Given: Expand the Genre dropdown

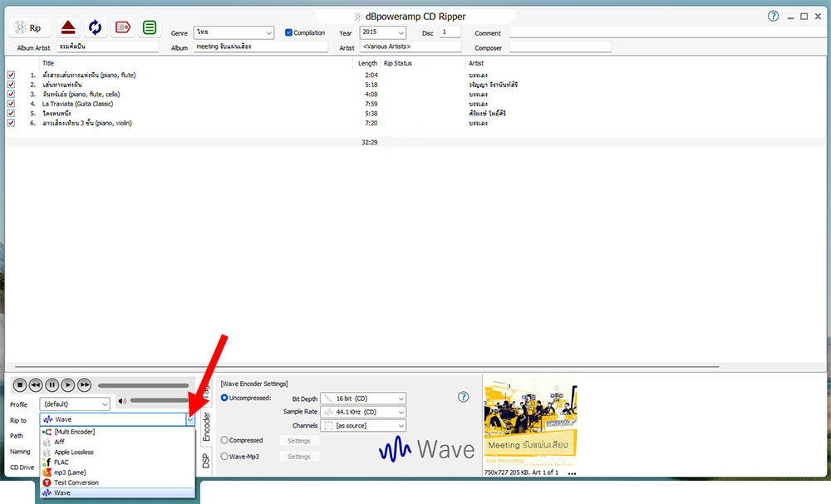Looking at the screenshot, I should [x=268, y=33].
